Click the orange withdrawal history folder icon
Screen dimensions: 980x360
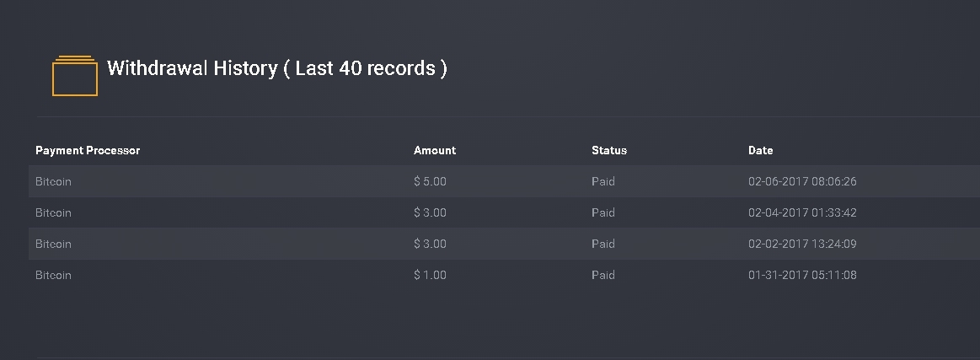coord(75,76)
